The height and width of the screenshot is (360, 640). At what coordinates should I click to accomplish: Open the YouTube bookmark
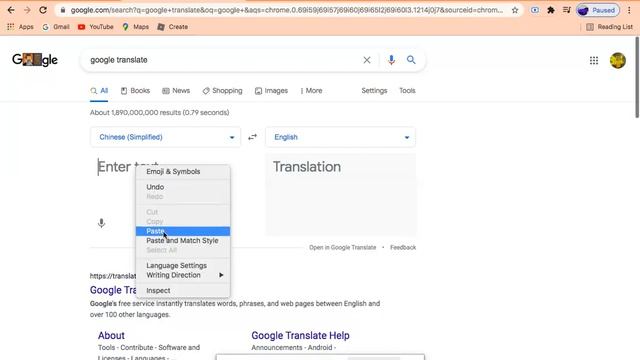coord(96,27)
